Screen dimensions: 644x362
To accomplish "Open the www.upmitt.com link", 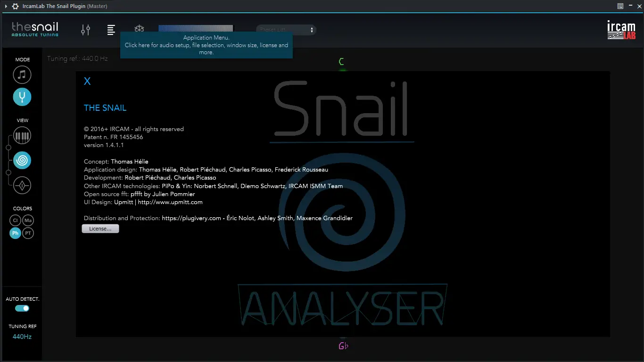I will (x=170, y=202).
